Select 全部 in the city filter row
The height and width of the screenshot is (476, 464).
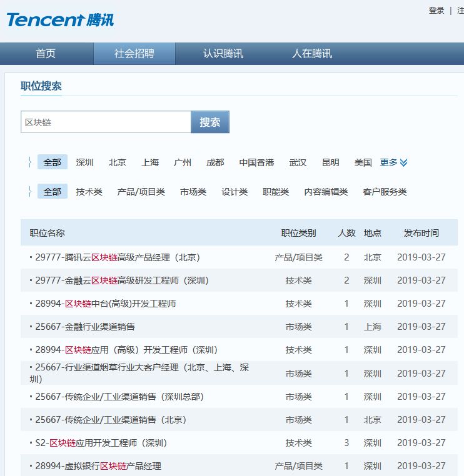pos(53,162)
